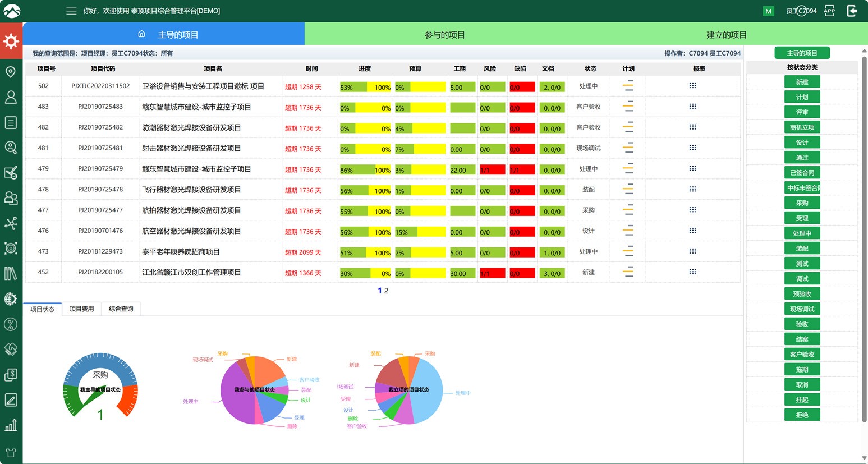Select the percent symbol icon in the sidebar
The width and height of the screenshot is (868, 464).
tap(11, 324)
